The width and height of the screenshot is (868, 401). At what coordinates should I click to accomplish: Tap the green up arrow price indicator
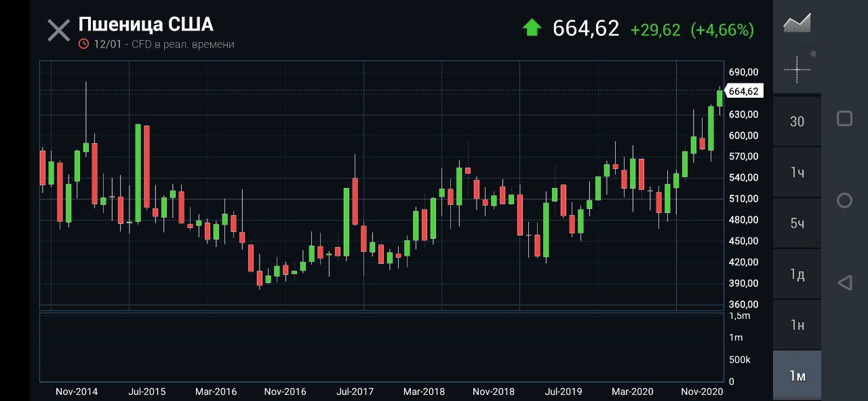point(532,28)
